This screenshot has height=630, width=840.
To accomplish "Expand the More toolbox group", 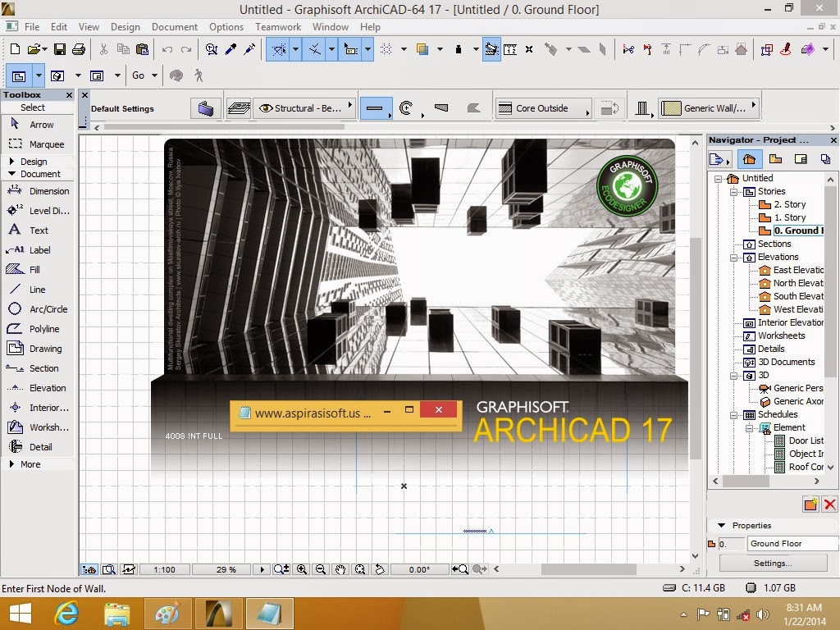I will (11, 464).
